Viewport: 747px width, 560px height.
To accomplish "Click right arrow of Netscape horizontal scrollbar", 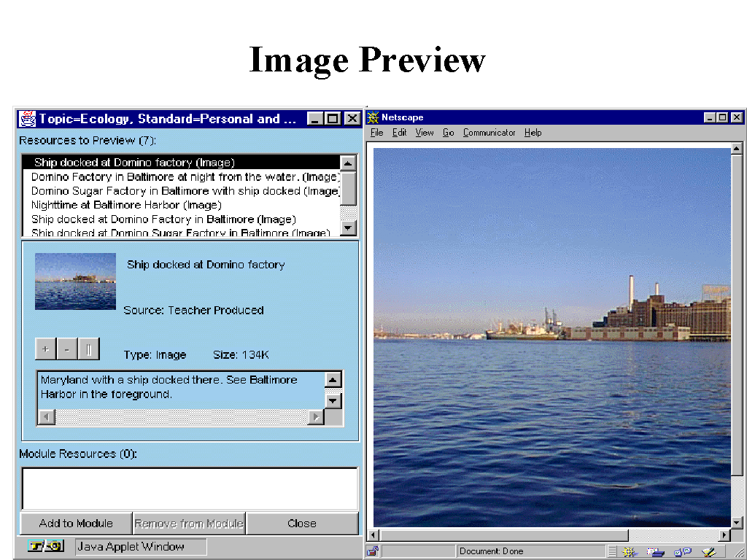I will point(724,536).
